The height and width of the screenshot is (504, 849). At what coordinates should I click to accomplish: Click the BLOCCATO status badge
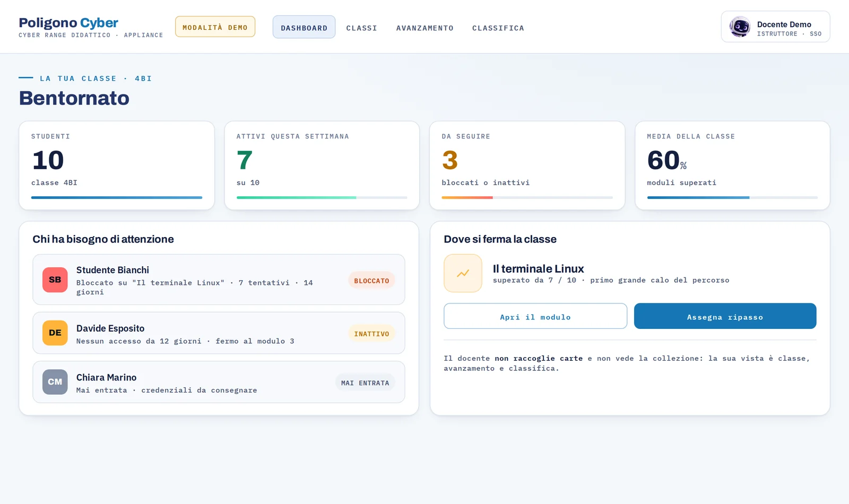point(371,281)
